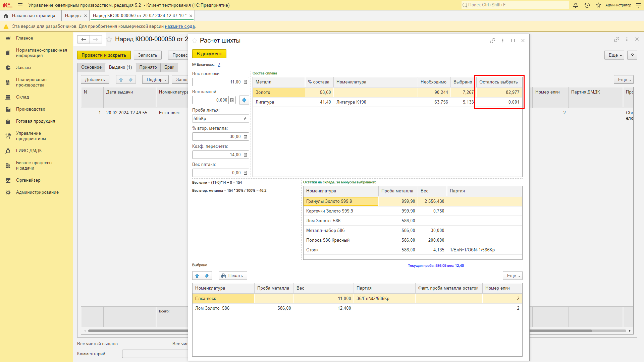Viewport: 644px width, 362px height.
Task: Open the help question mark button
Action: tap(632, 55)
